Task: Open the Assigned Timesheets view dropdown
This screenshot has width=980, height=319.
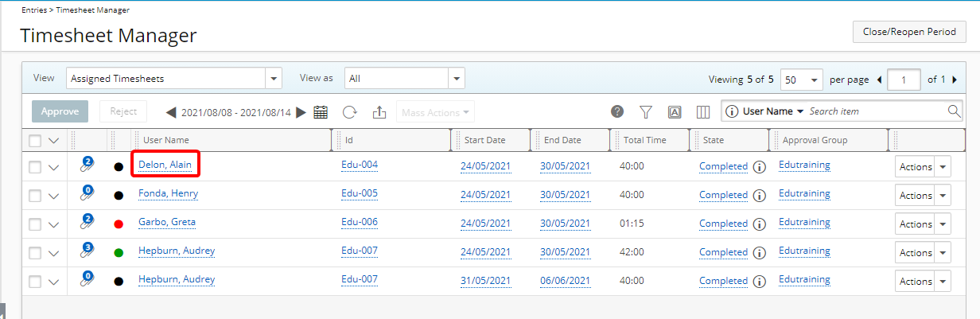Action: pyautogui.click(x=174, y=78)
